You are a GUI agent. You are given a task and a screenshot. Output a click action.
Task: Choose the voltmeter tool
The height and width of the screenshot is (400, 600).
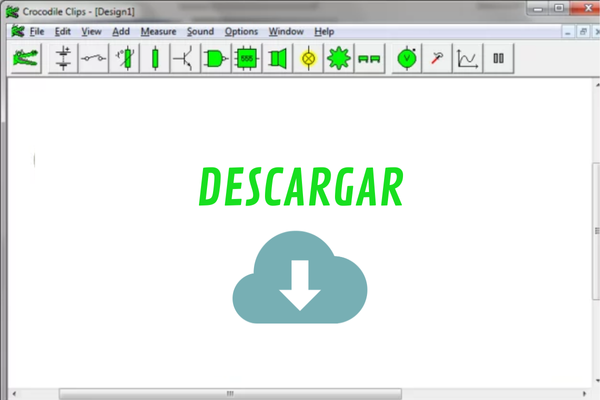(x=407, y=58)
